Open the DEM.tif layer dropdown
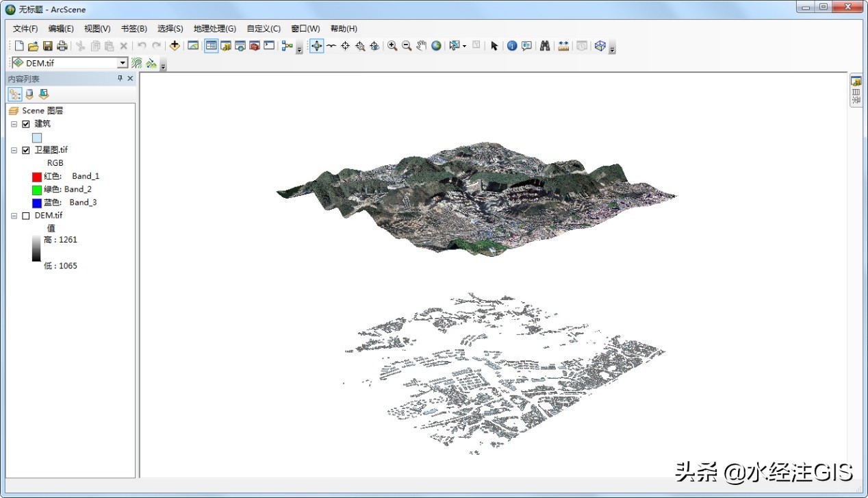Image resolution: width=868 pixels, height=498 pixels. tap(123, 63)
